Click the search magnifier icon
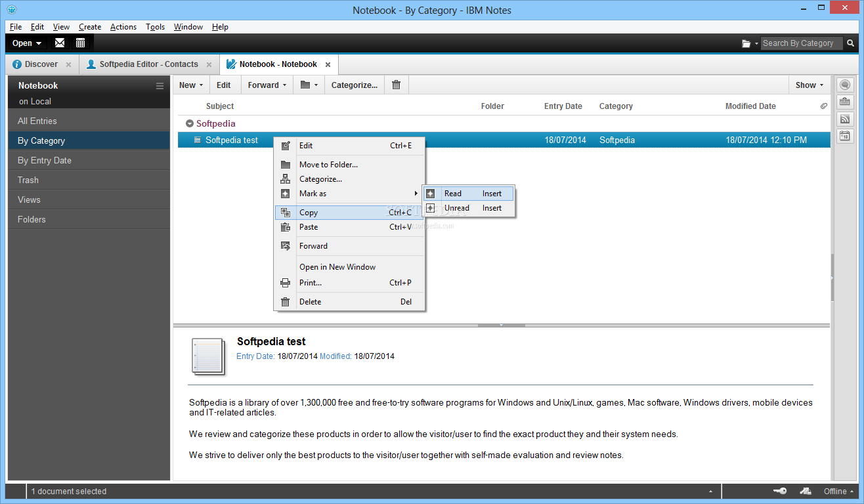 (851, 43)
